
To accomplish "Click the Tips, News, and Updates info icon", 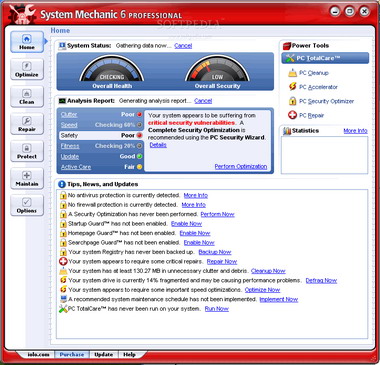I will point(62,184).
